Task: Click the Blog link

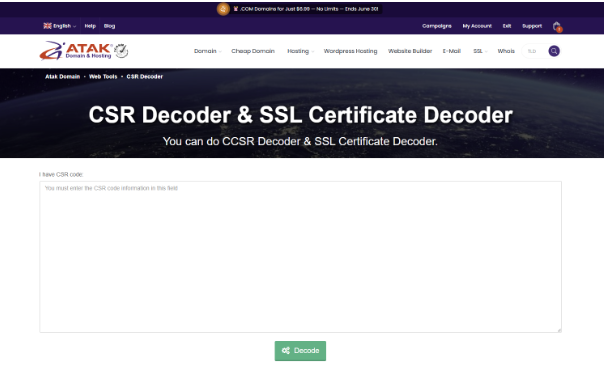Action: pyautogui.click(x=109, y=26)
